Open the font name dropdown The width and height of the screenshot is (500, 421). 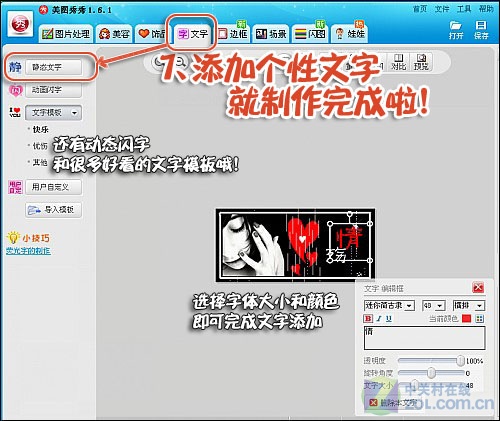tap(389, 305)
